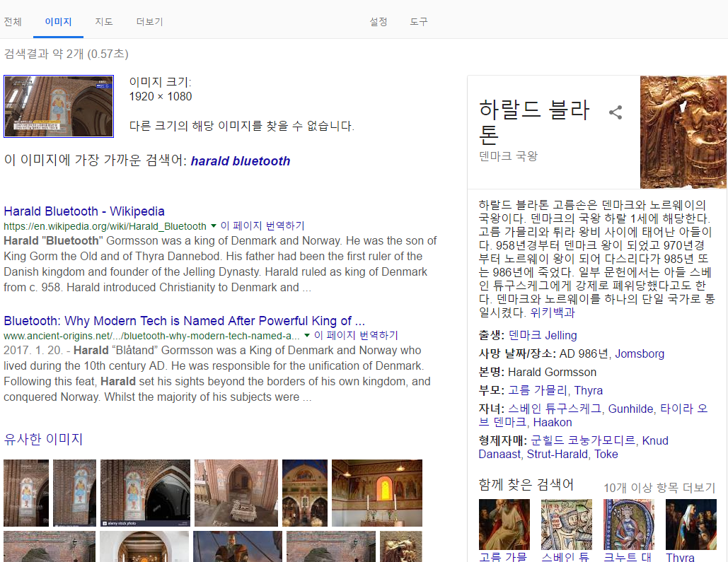Screen dimensions: 728x562
Task: Click the 'harald bluetooth' suggested search link
Action: 241,161
